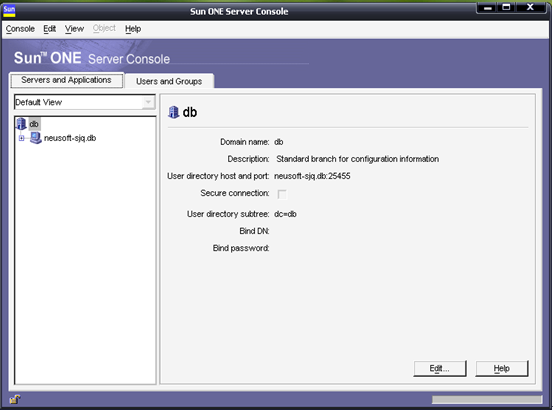Click the Edit... button
Viewport: 553px width, 411px height.
pos(440,368)
